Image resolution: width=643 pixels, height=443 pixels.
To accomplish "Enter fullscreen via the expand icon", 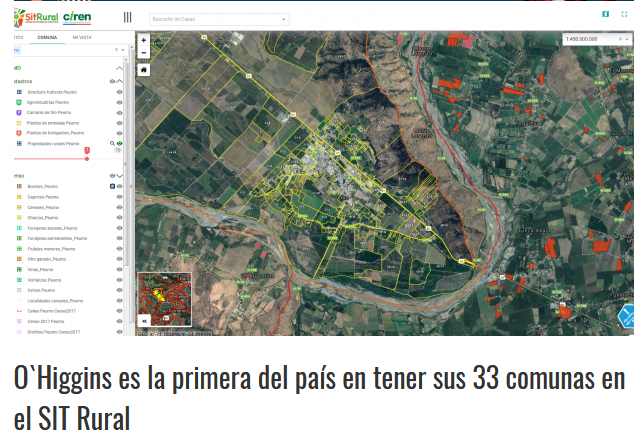I will (x=624, y=14).
